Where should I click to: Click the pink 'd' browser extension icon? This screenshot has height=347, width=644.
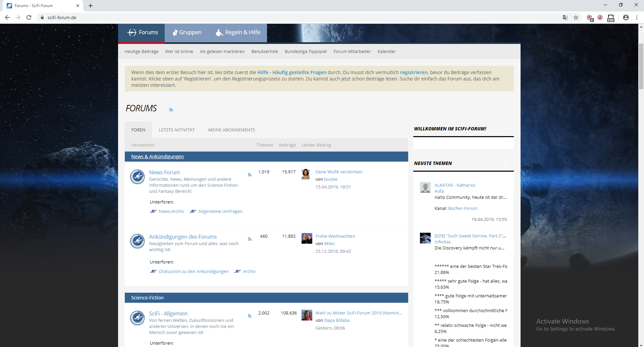pos(600,17)
